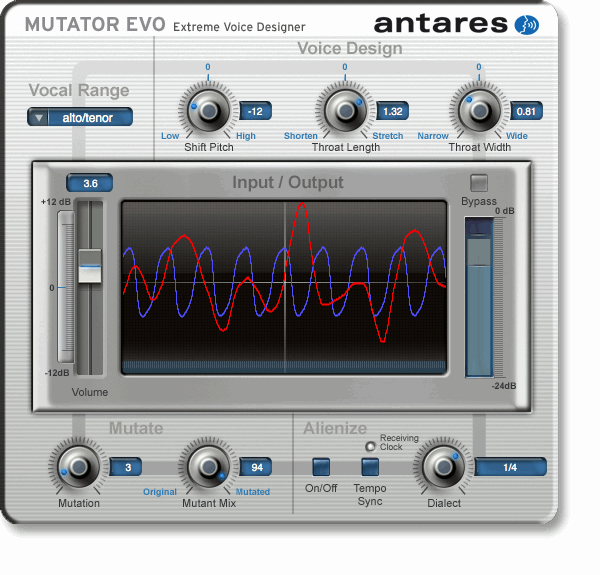Click the Original label near Mutant Mix

tap(160, 492)
